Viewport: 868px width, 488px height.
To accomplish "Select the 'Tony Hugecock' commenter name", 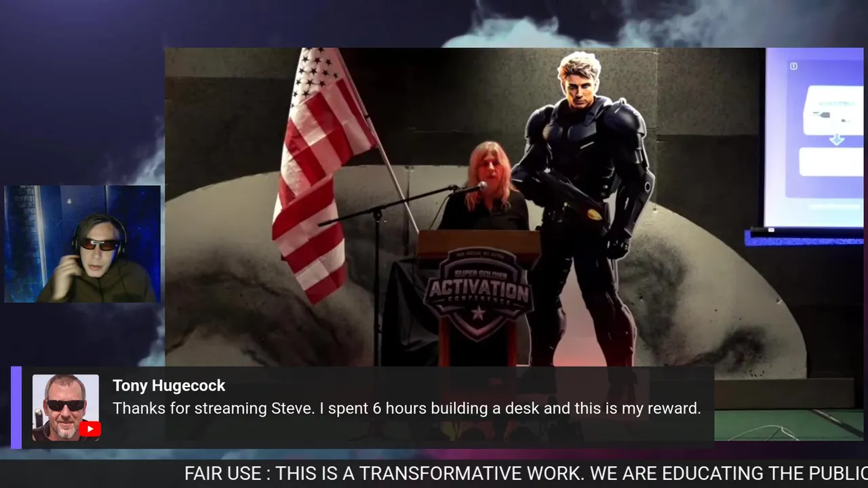I will tap(169, 385).
